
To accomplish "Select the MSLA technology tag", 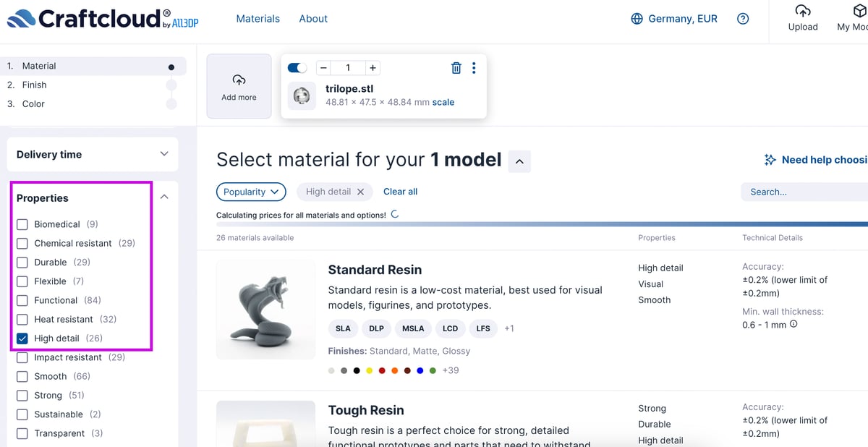I will [413, 328].
